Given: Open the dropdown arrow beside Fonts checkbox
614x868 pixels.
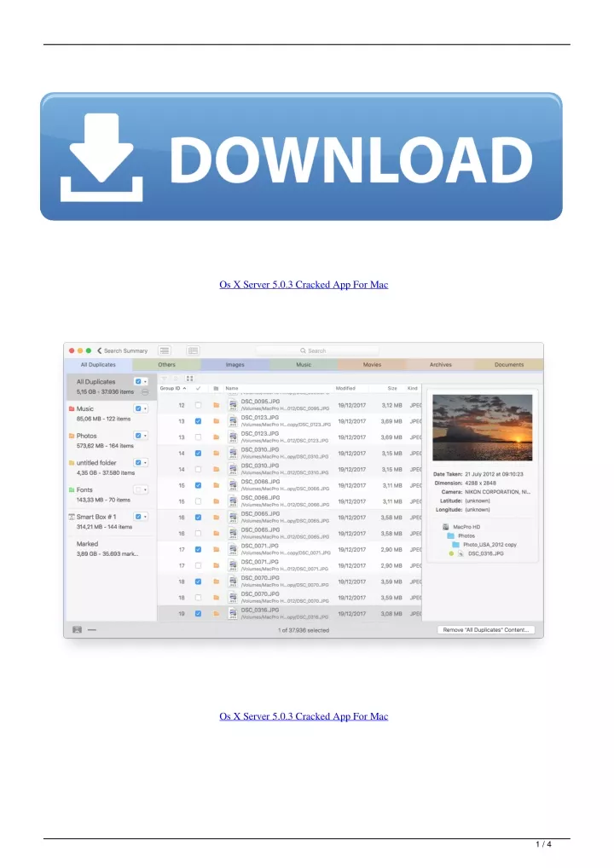Looking at the screenshot, I should (145, 490).
